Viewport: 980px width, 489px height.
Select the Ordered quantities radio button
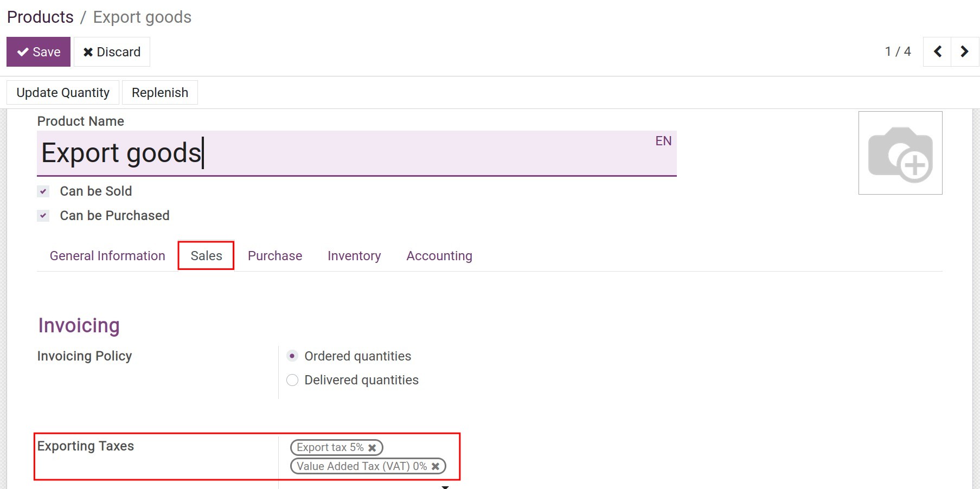[292, 356]
